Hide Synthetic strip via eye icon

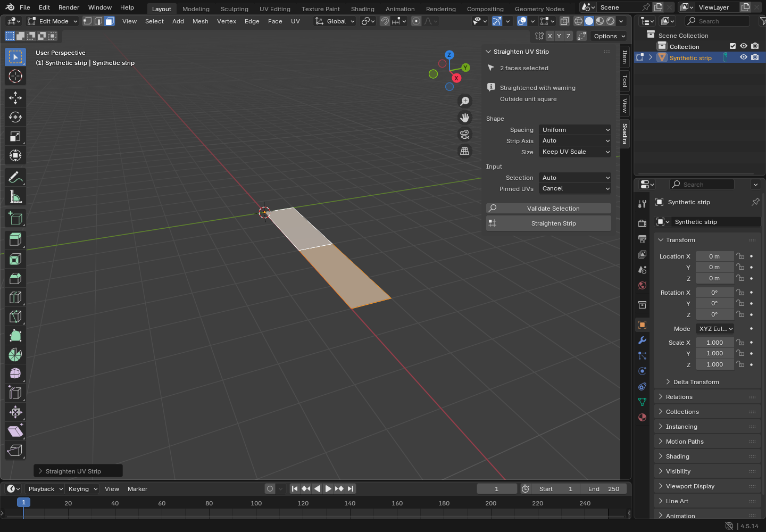click(x=744, y=57)
